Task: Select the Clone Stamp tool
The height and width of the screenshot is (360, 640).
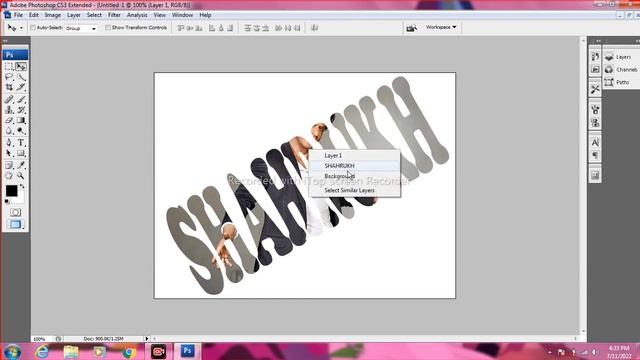Action: tap(9, 110)
